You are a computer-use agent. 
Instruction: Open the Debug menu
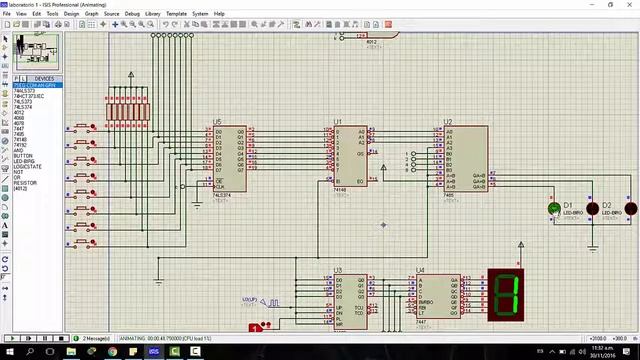pyautogui.click(x=132, y=13)
